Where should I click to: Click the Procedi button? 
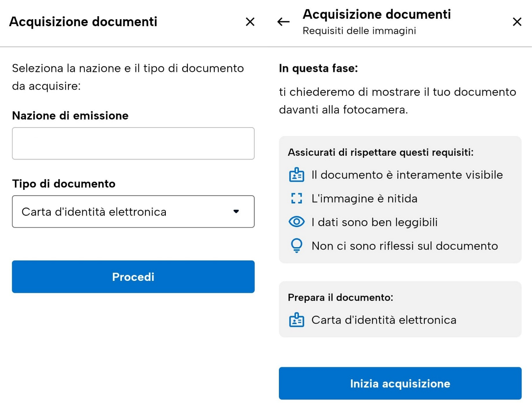pyautogui.click(x=133, y=277)
